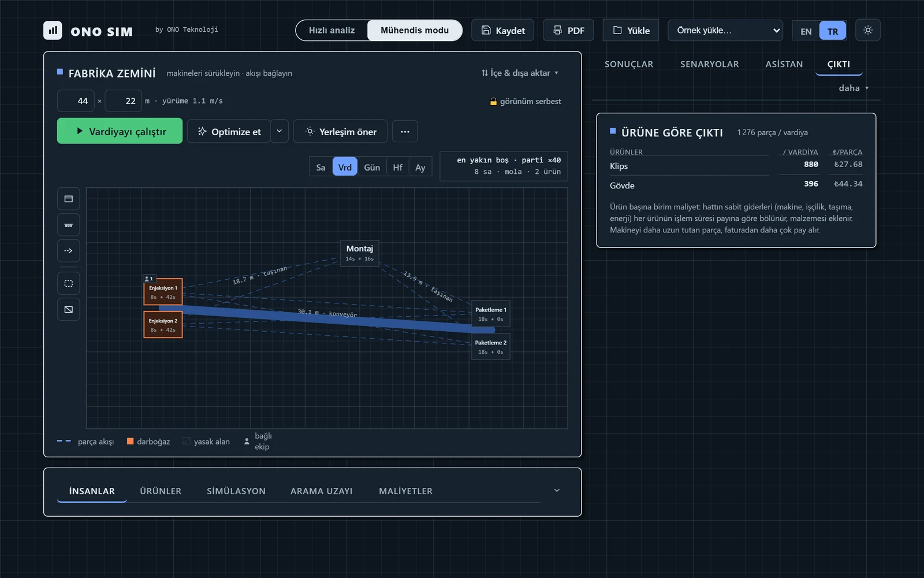
Task: Open the Örnek yükle dropdown
Action: (725, 30)
